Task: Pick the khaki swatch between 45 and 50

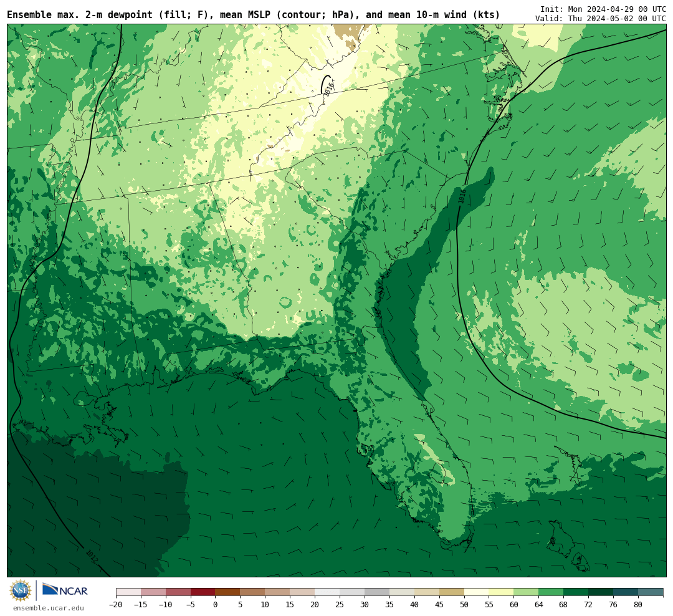Action: tap(452, 592)
